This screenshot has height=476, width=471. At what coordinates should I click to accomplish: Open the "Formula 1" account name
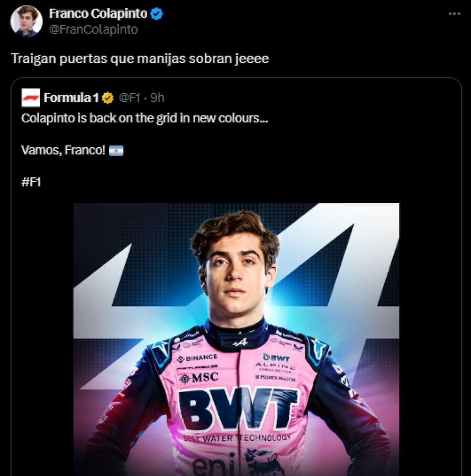71,98
